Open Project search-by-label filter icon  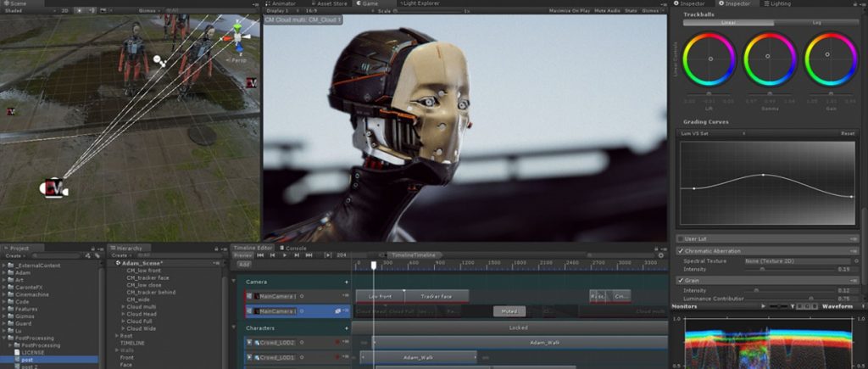tap(97, 256)
